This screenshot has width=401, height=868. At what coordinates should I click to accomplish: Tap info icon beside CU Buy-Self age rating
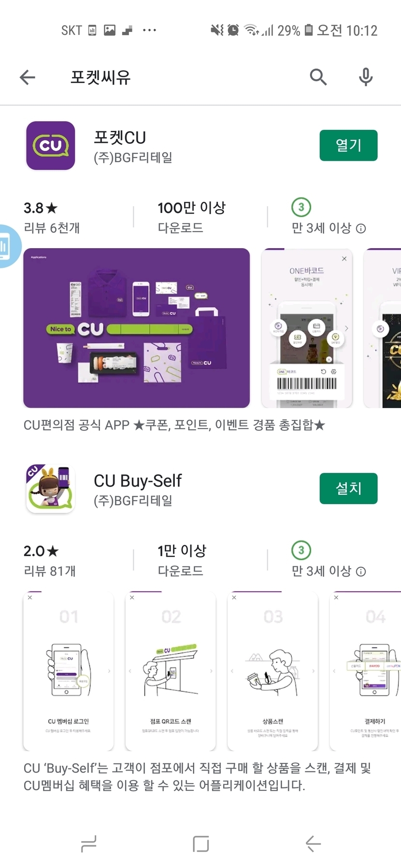(x=361, y=572)
